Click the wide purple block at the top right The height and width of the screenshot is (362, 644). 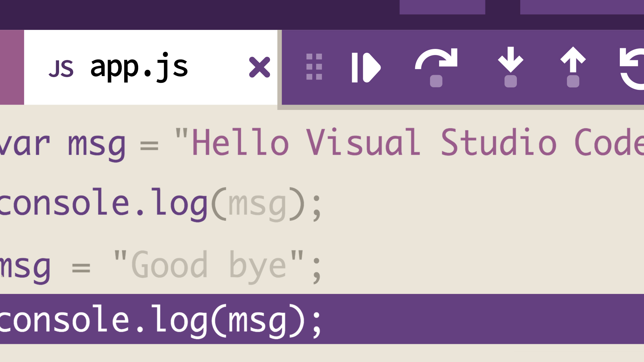point(582,7)
